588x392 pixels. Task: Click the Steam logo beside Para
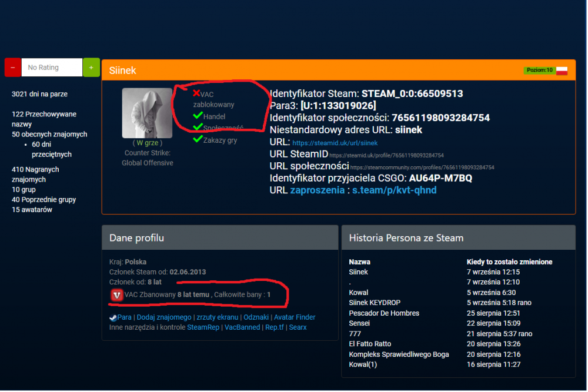[x=113, y=318]
